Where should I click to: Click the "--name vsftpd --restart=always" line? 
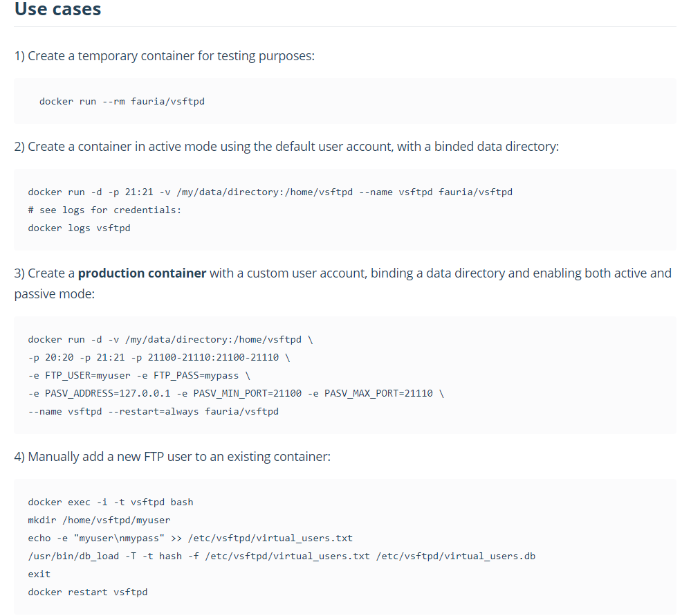[x=153, y=411]
